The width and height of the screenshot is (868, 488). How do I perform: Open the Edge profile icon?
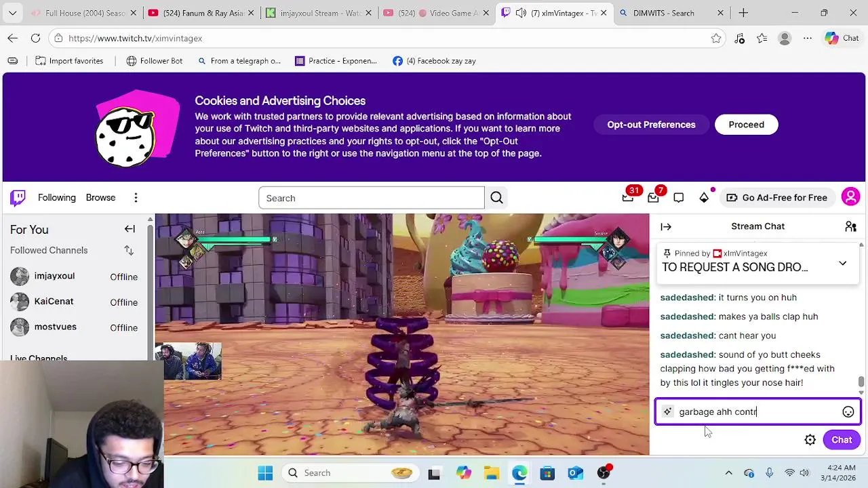[x=785, y=39]
